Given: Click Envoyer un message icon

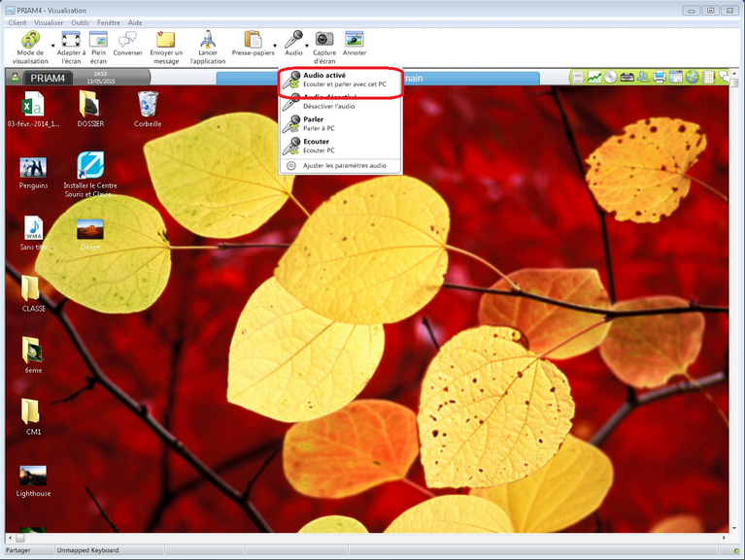Looking at the screenshot, I should point(166,40).
